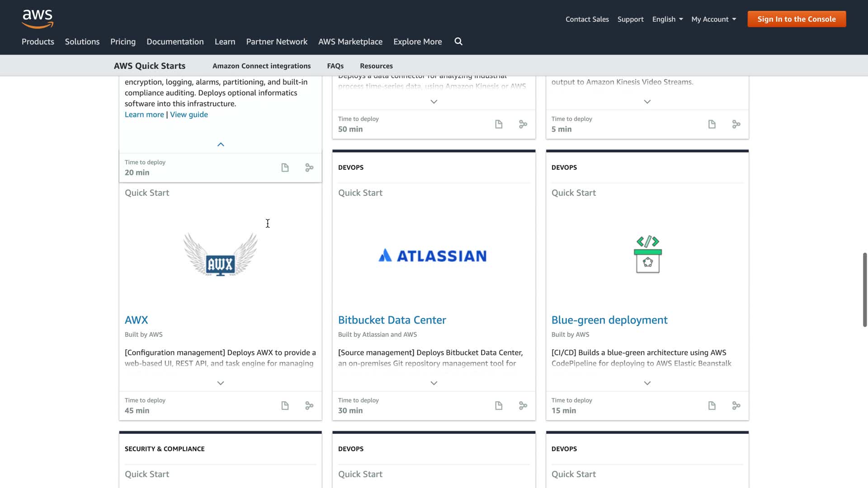Click Sign In to the Console button
This screenshot has width=868, height=488.
797,19
